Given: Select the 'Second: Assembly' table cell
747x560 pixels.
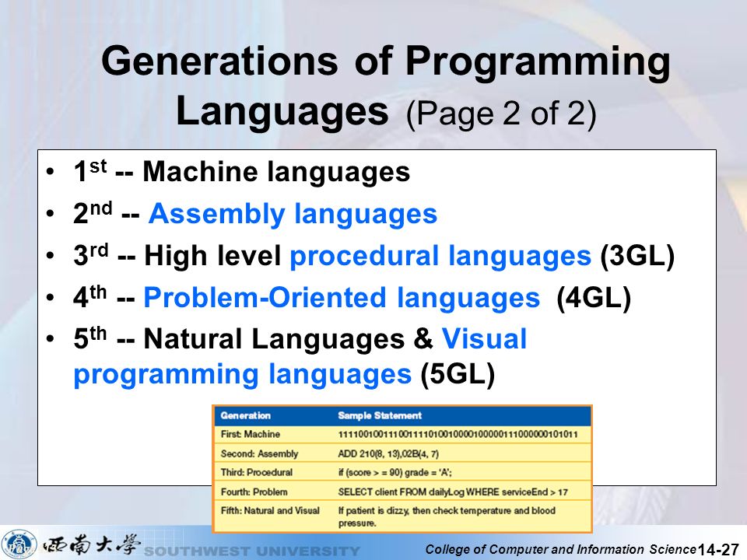Looking at the screenshot, I should (259, 453).
